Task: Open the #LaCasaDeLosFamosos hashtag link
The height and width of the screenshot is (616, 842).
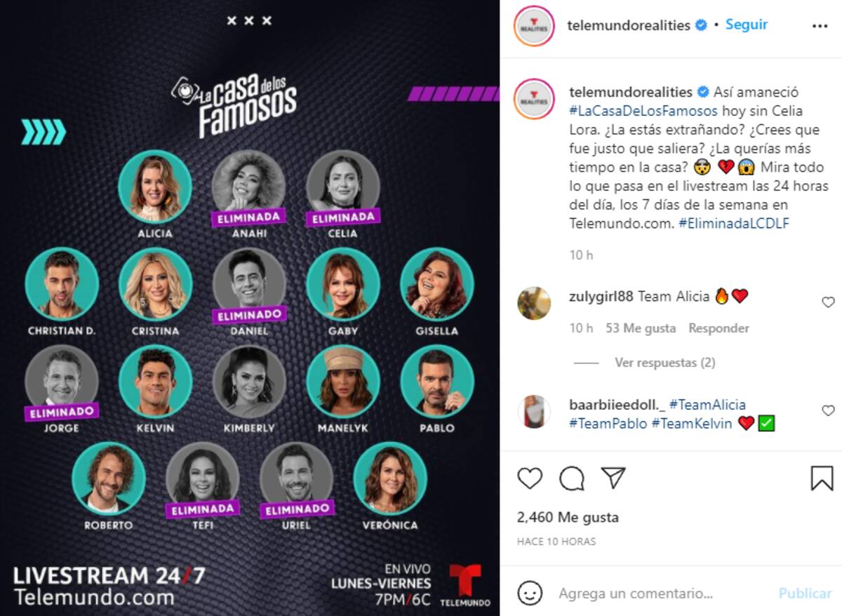Action: tap(643, 111)
